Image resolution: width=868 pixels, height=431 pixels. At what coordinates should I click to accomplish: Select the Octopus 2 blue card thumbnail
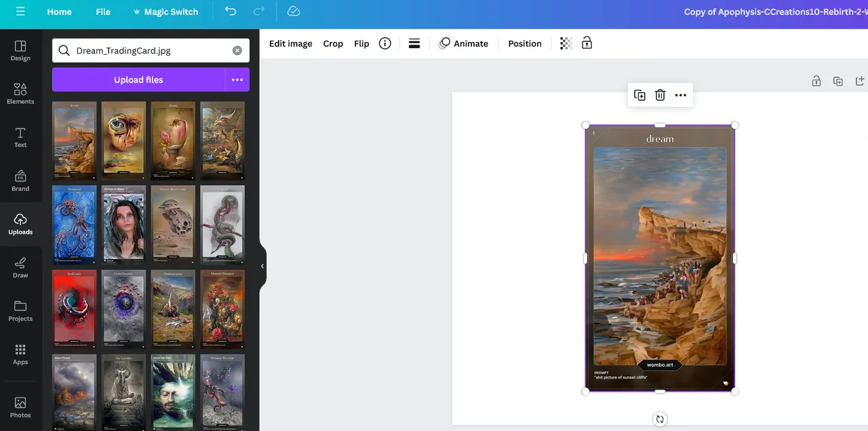click(75, 224)
